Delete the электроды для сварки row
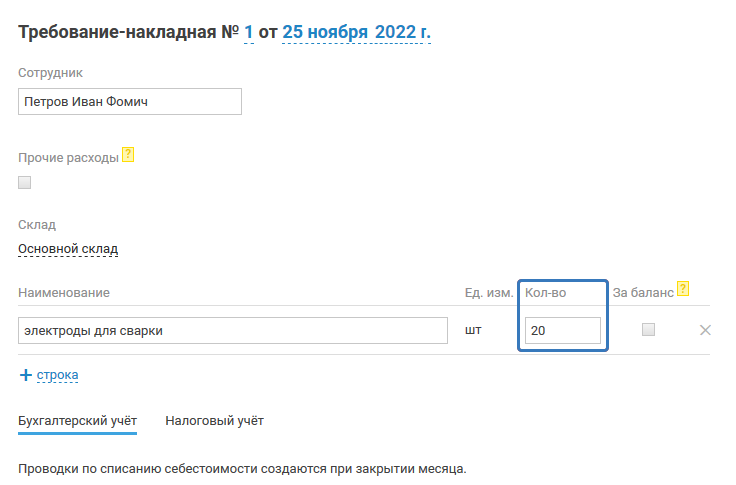 click(705, 330)
